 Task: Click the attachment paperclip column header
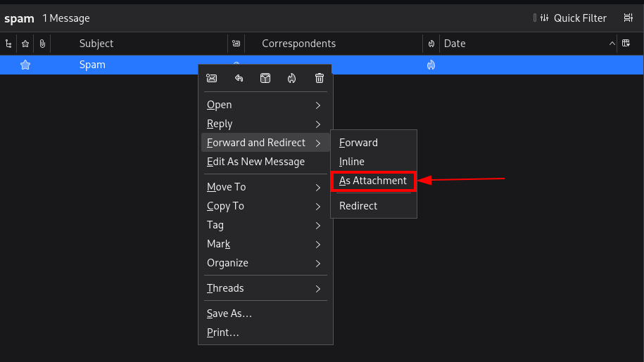pos(42,44)
